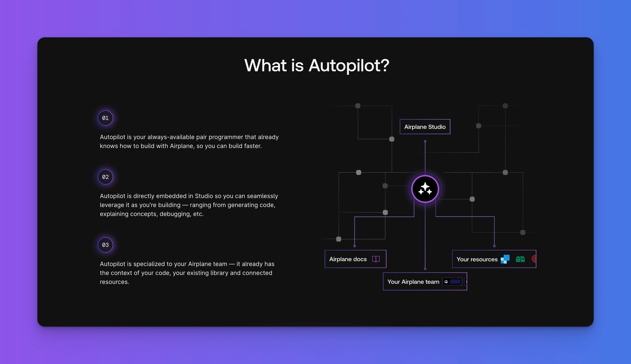
Task: Open the Airplane docs panel
Action: pos(355,259)
